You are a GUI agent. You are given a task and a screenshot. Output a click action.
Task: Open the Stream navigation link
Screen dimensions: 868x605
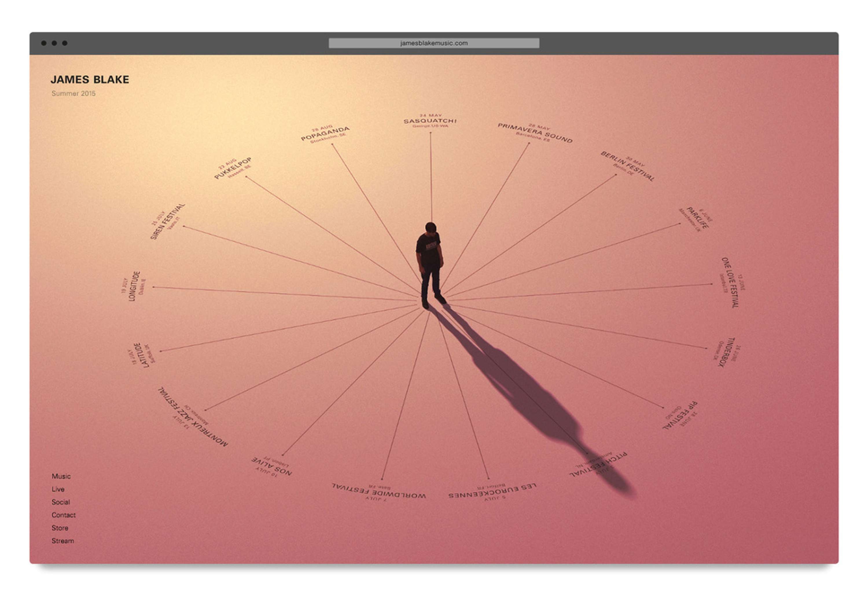(63, 541)
